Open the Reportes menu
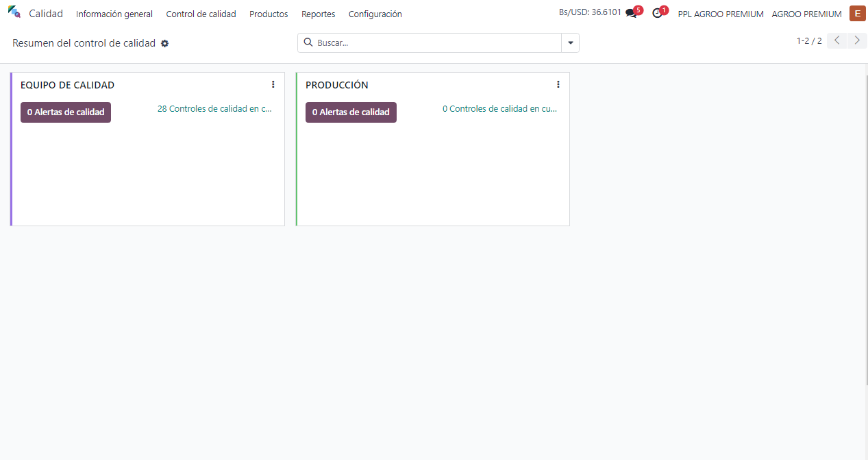 [318, 14]
